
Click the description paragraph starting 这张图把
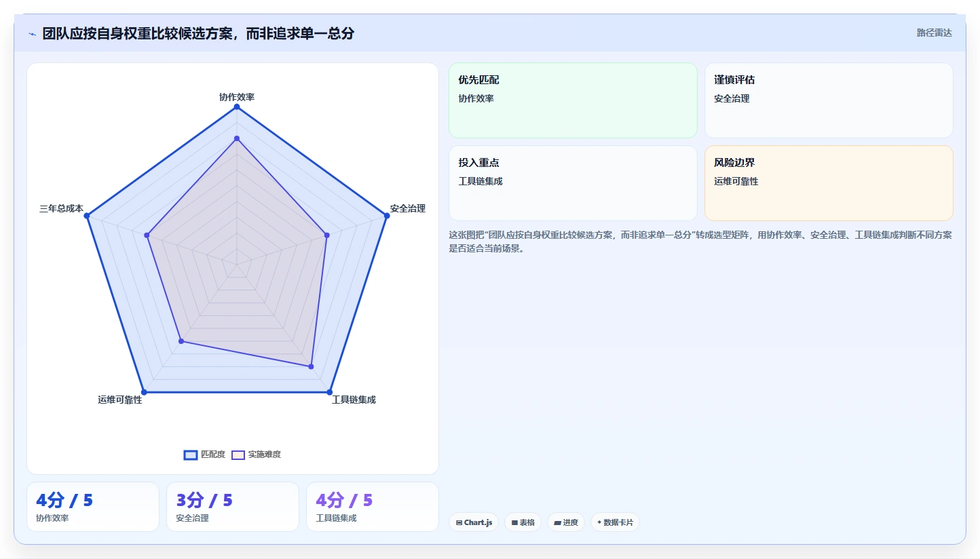[x=700, y=242]
